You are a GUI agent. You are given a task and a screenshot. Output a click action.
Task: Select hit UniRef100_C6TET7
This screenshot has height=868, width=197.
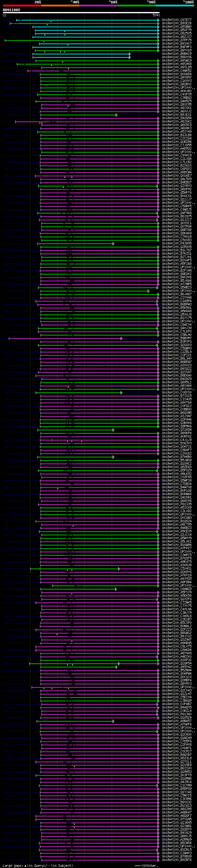point(177,20)
